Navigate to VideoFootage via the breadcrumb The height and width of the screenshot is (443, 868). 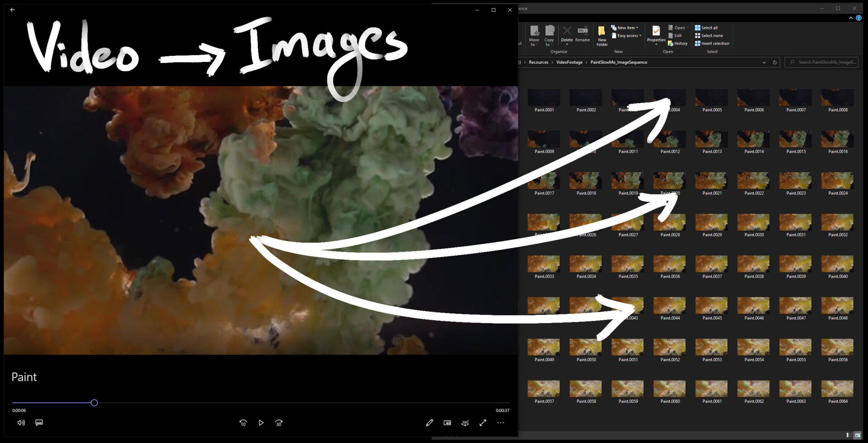pyautogui.click(x=569, y=62)
